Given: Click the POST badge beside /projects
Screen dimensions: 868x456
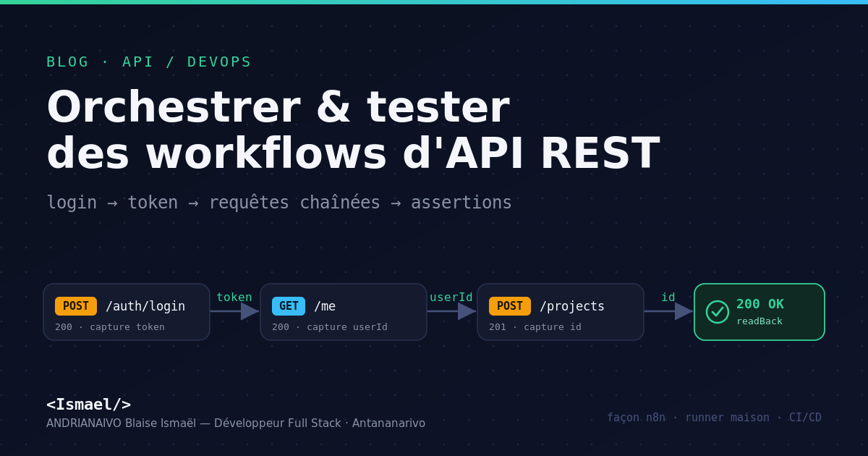Looking at the screenshot, I should click(x=510, y=306).
